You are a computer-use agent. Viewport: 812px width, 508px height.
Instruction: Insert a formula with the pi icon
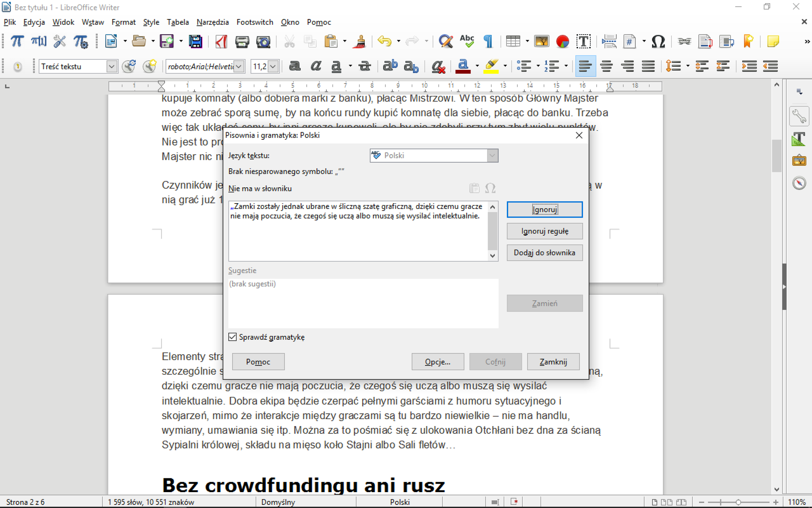(x=17, y=41)
